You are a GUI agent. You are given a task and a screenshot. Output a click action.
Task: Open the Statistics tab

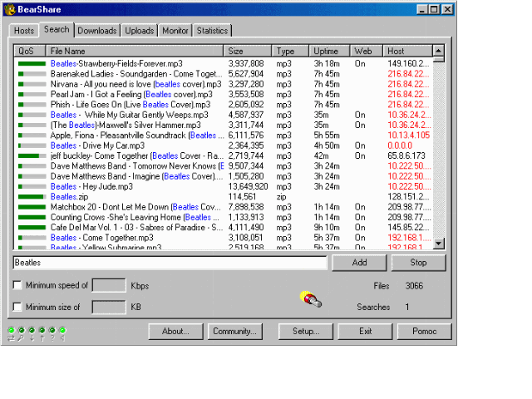[213, 31]
